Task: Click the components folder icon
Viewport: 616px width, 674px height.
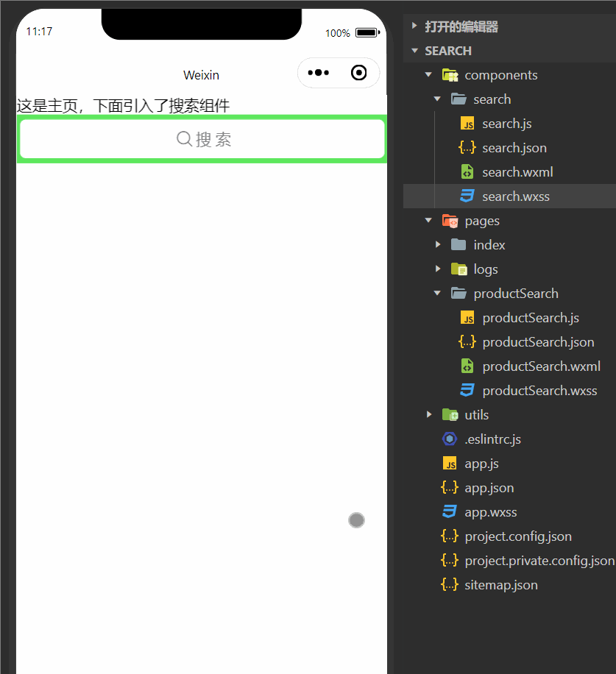Action: [450, 75]
